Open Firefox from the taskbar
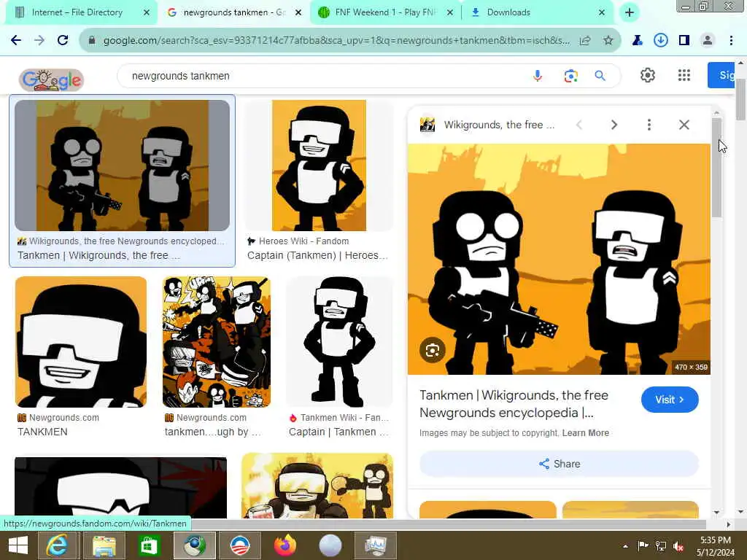The image size is (747, 560). coord(285,545)
